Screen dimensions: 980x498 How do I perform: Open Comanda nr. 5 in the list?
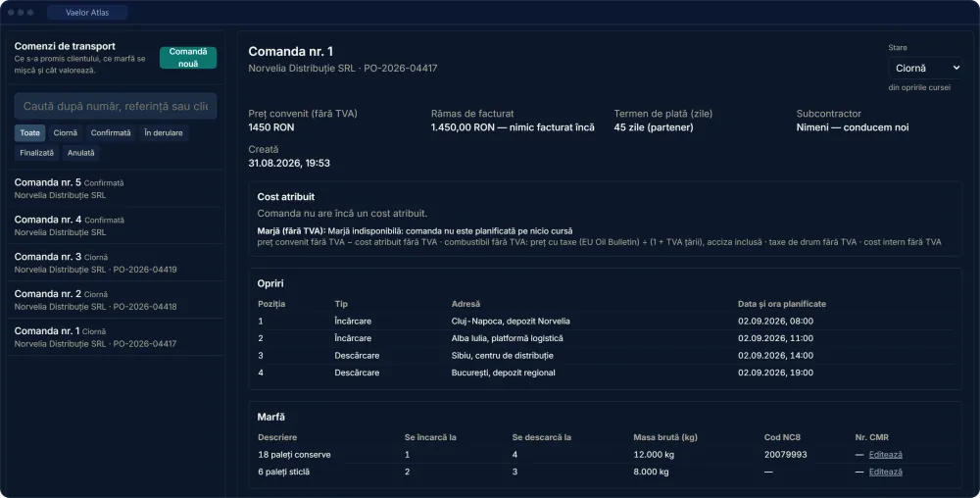tap(116, 188)
